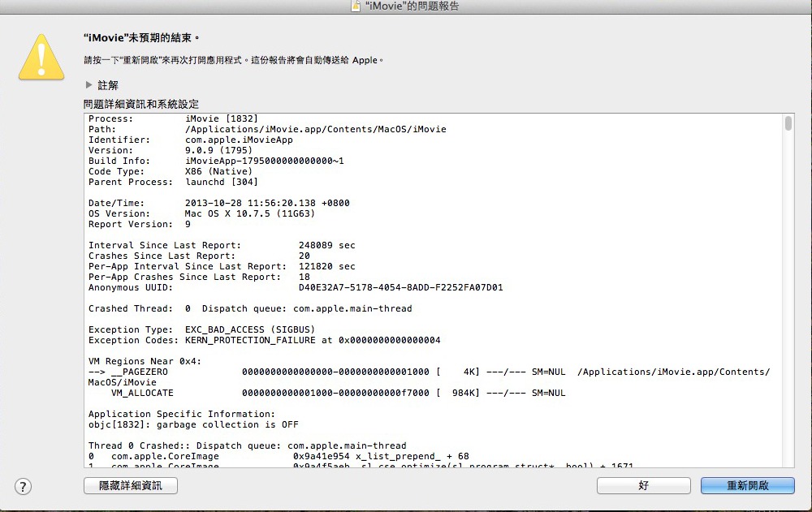Click the code type X86 (Native)
Viewport: 812px width, 512px height.
point(218,171)
